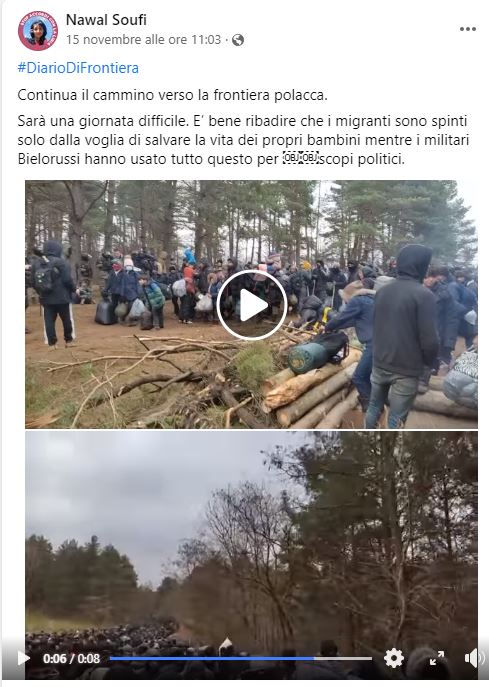Click the paragraph starting 'Sarà una giornata difficile'
489x687 pixels.
click(243, 140)
